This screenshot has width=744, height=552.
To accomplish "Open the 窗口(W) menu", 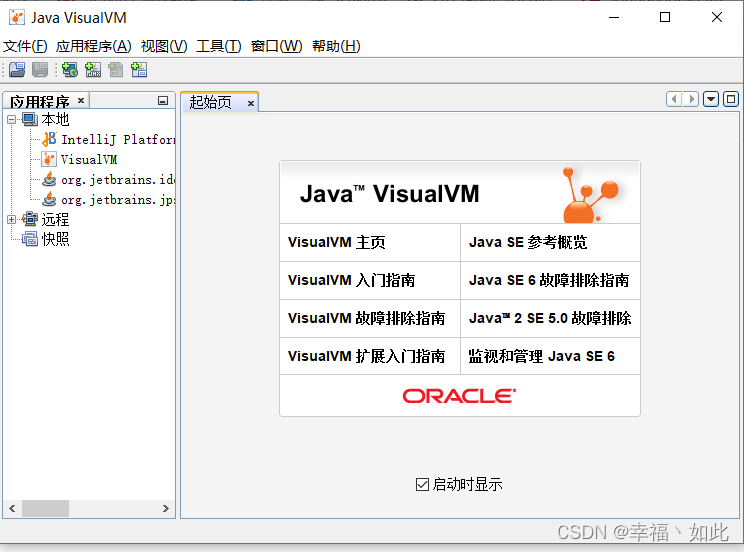I will tap(277, 46).
